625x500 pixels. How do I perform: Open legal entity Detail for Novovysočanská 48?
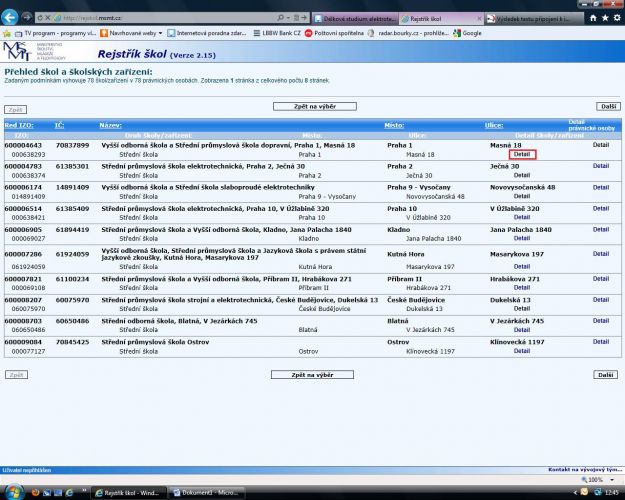[x=601, y=187]
